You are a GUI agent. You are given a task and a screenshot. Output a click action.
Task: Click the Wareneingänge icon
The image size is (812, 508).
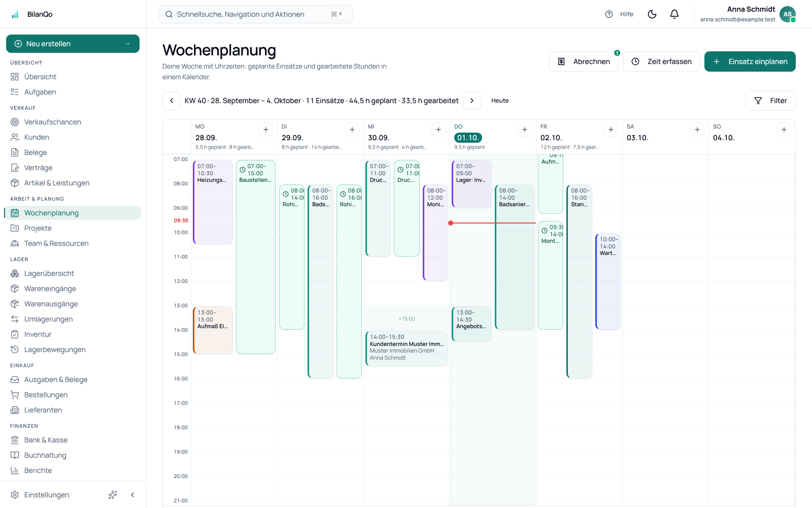[x=15, y=289]
